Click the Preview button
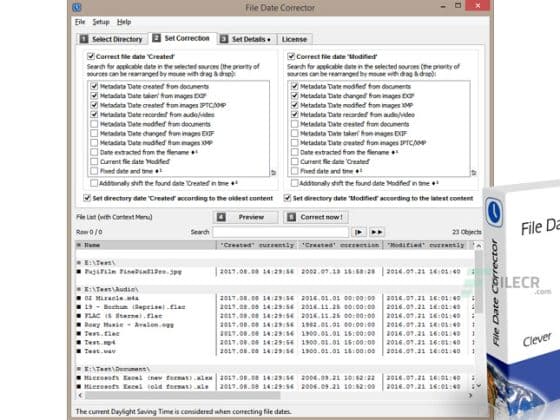The height and width of the screenshot is (420, 560). pos(246,217)
